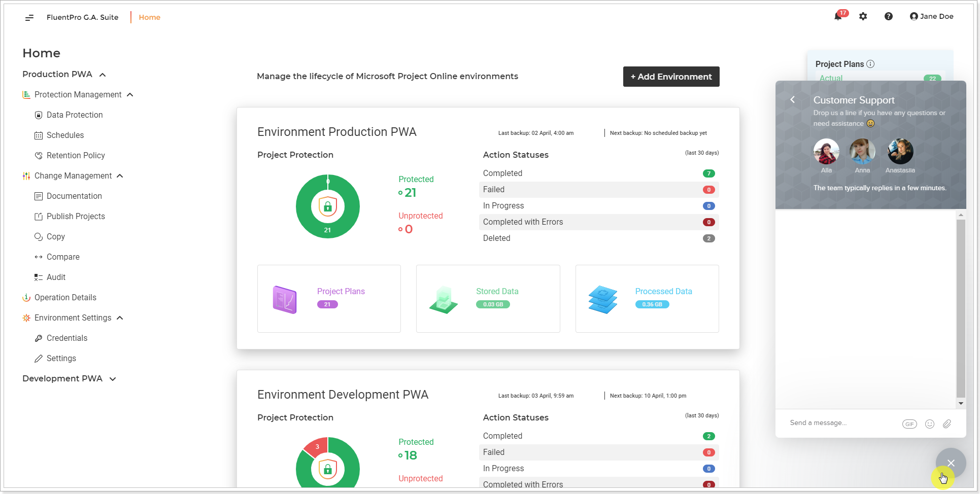Click Production PWA In Progress status row

[x=599, y=206]
